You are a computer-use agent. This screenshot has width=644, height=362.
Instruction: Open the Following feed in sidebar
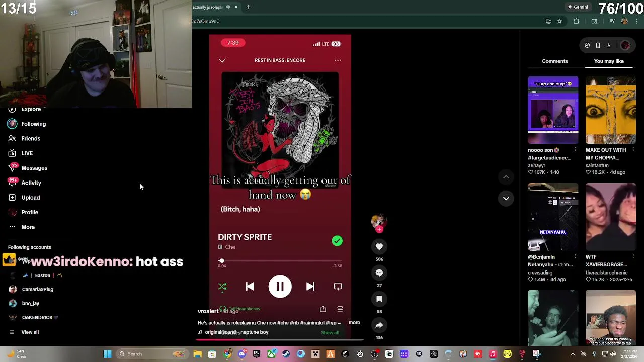(27, 124)
